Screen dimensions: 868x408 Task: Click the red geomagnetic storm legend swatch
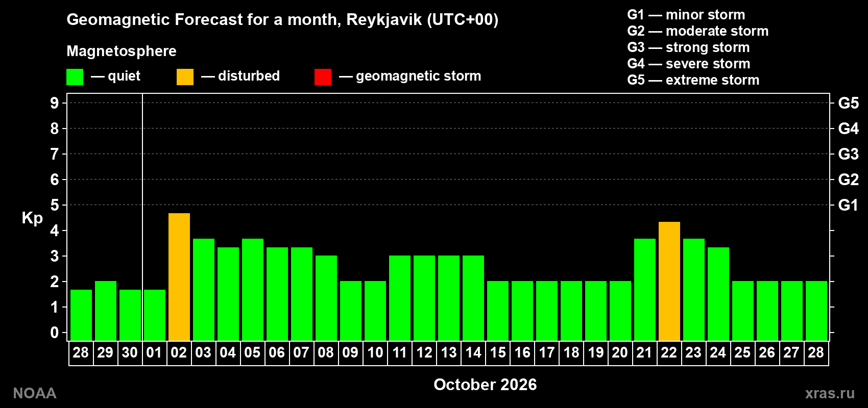(x=323, y=77)
